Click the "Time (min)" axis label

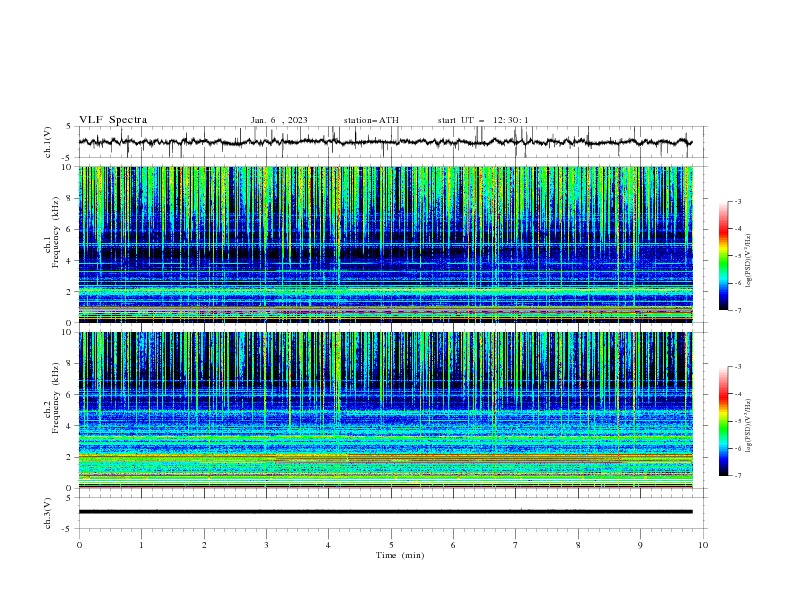[400, 555]
